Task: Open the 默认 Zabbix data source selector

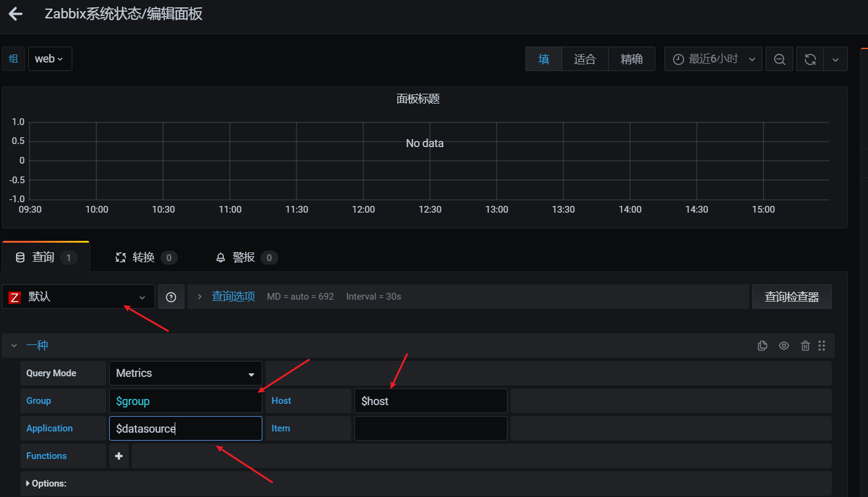Action: (78, 297)
